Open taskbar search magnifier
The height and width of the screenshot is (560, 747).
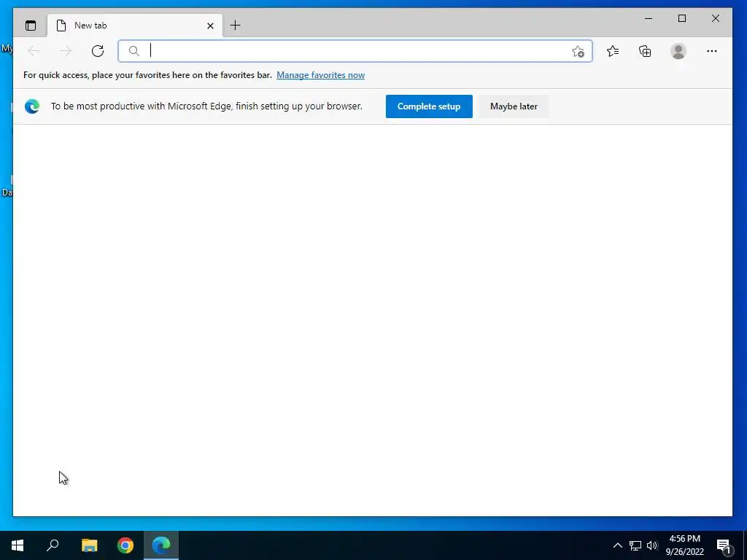[x=53, y=545]
